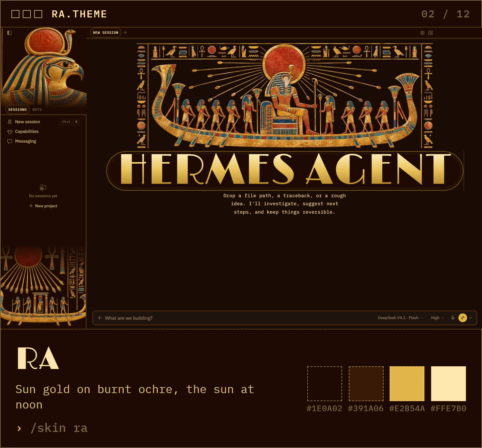Click the solar barque banner artwork
The height and width of the screenshot is (448, 482).
[285, 96]
